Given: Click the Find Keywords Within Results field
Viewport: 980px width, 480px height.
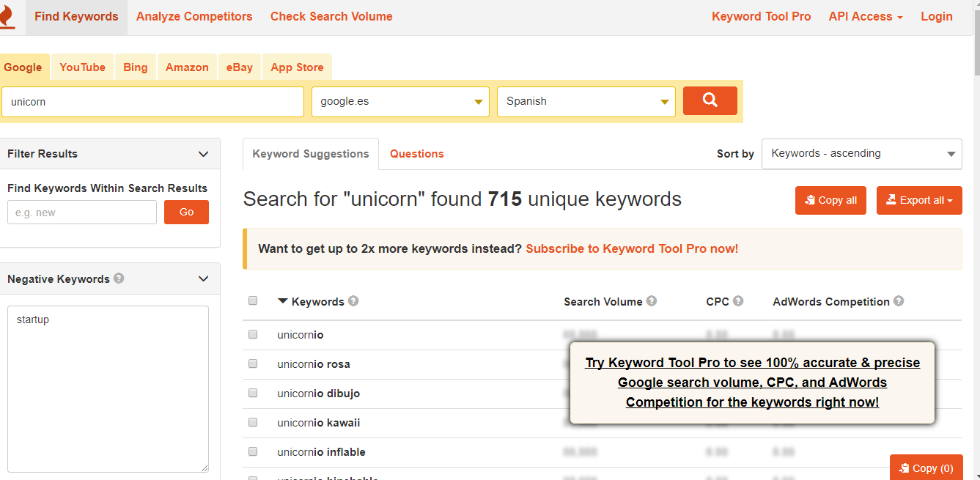Looking at the screenshot, I should (x=82, y=213).
